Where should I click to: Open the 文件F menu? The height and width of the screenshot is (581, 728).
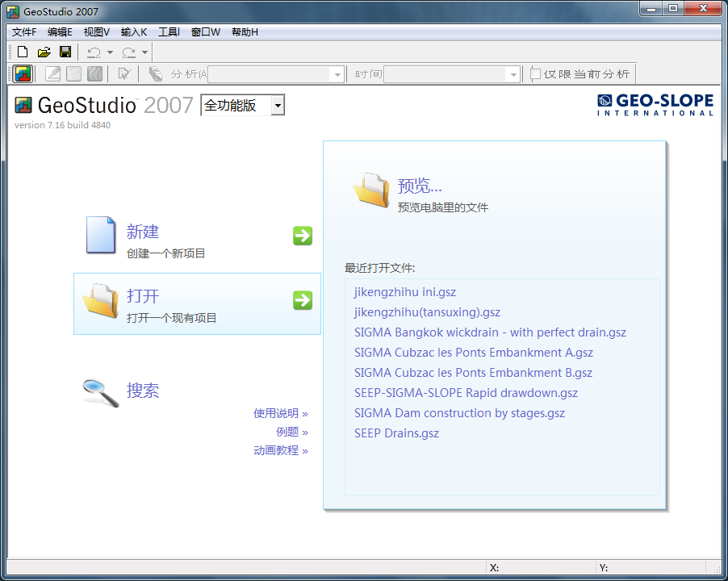(24, 32)
